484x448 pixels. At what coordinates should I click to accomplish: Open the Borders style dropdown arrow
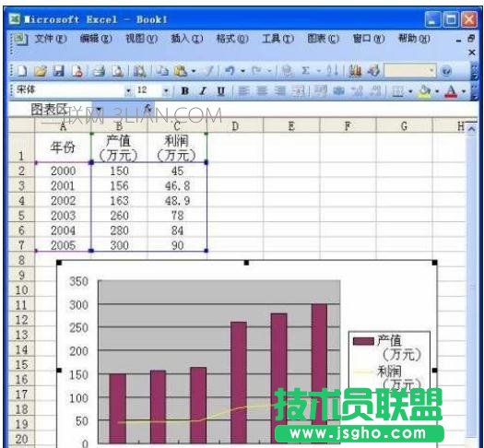coord(410,91)
